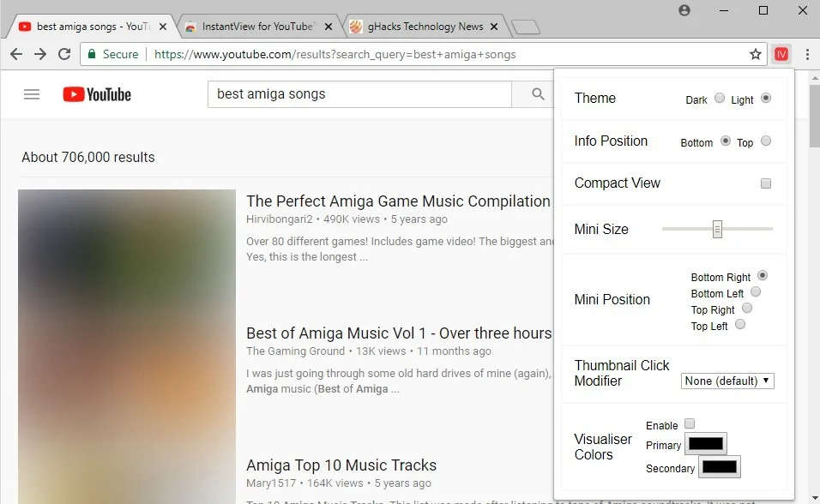Click the Mini Size slider handle
This screenshot has height=504, width=820.
(x=717, y=229)
